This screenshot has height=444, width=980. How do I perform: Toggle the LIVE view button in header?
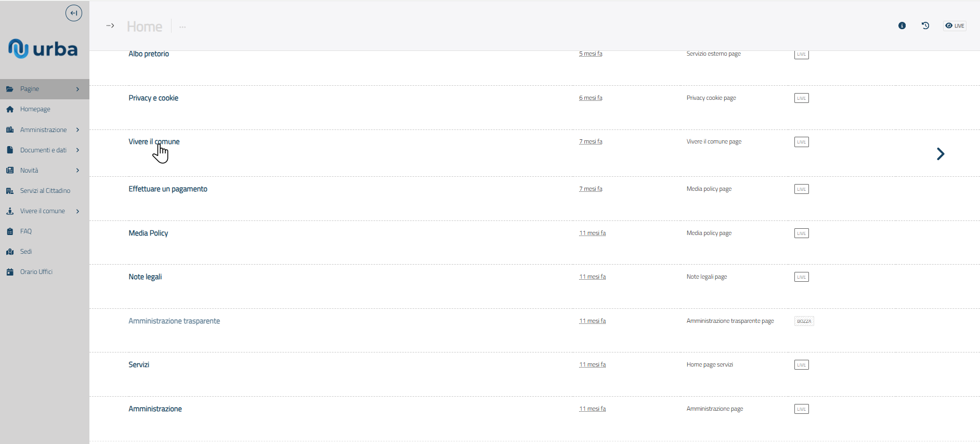[x=955, y=25]
